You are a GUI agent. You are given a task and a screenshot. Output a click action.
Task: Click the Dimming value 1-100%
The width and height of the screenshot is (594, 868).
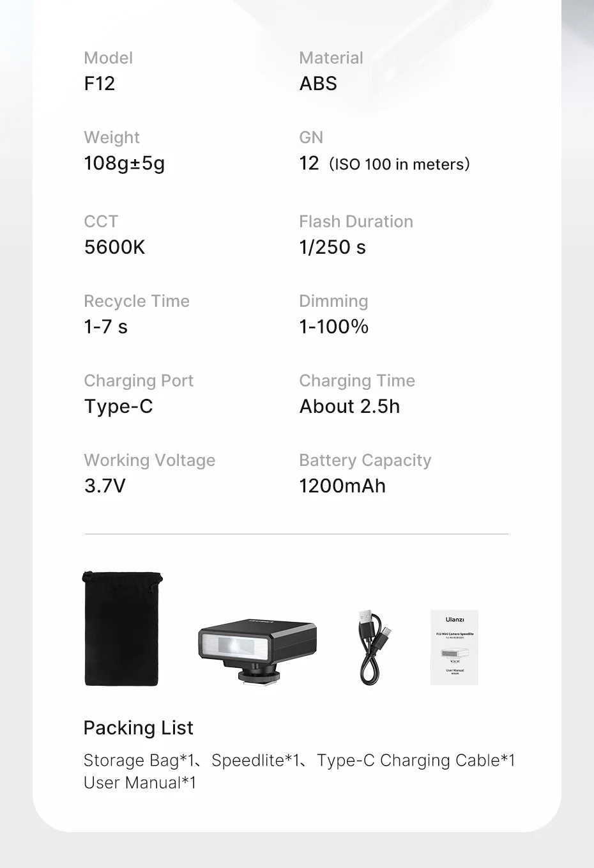click(333, 327)
